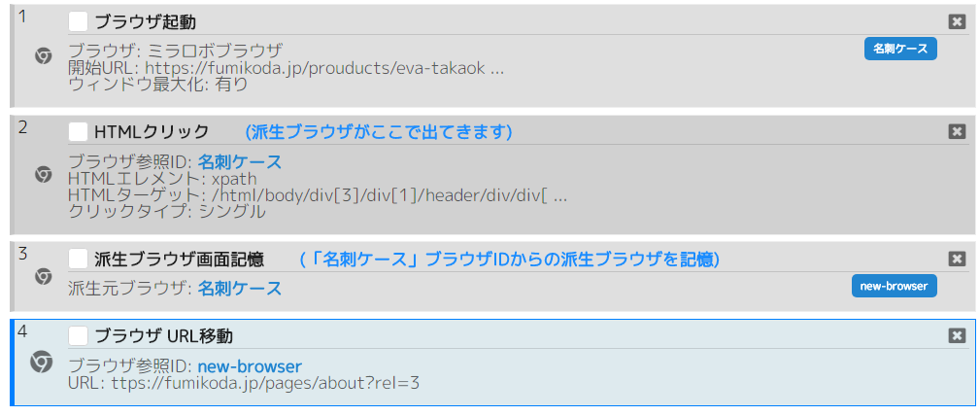
Task: Tick the ブラウザ URL移動 checkbox
Action: [79, 335]
